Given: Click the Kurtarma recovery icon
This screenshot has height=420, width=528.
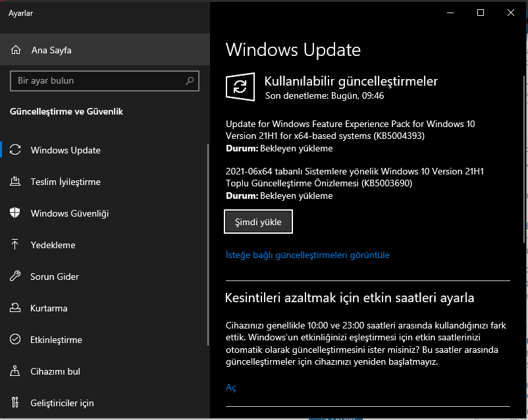Looking at the screenshot, I should (x=15, y=308).
